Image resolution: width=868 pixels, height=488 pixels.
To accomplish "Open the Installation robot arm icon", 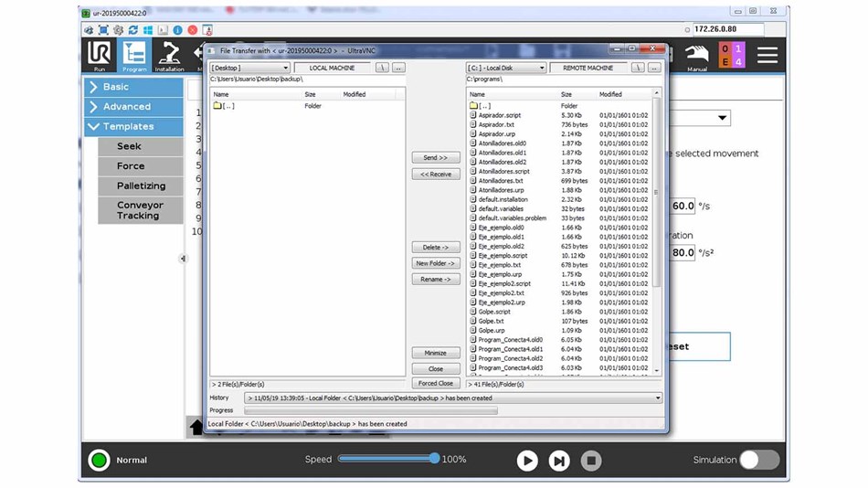I will coord(169,56).
